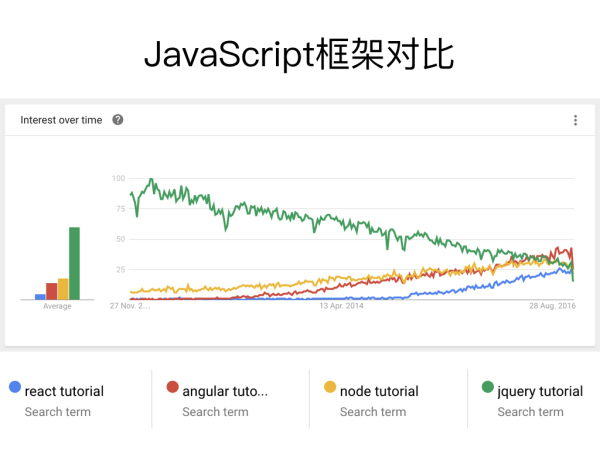Click the 27 Nov. axis start label
Screen dimensions: 600x450
(x=130, y=306)
